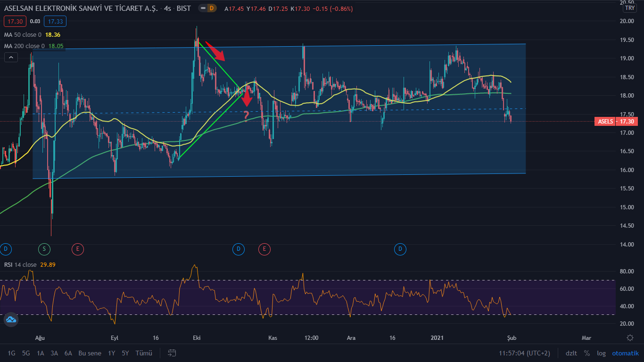Click the 12:00 label on time axis

tap(312, 338)
